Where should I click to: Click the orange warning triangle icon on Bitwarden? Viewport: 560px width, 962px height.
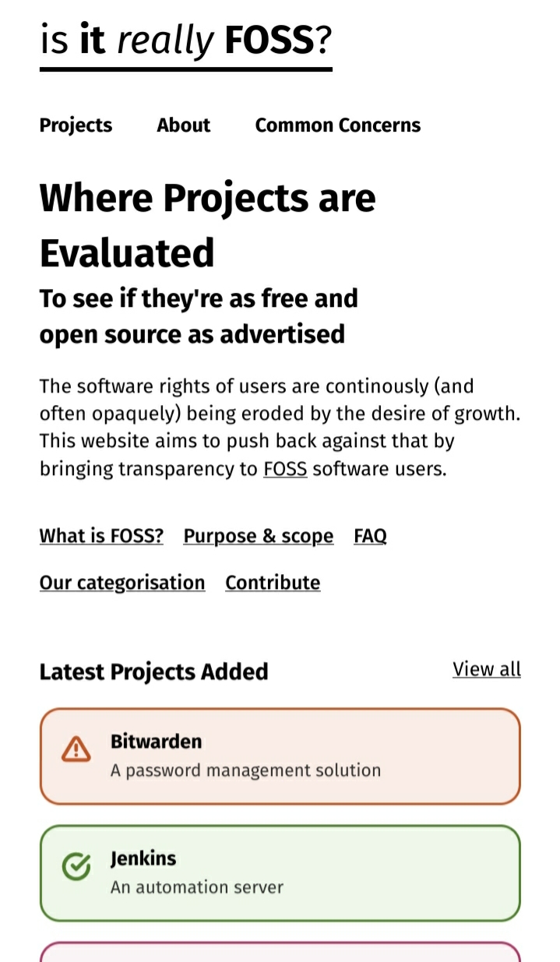tap(76, 749)
